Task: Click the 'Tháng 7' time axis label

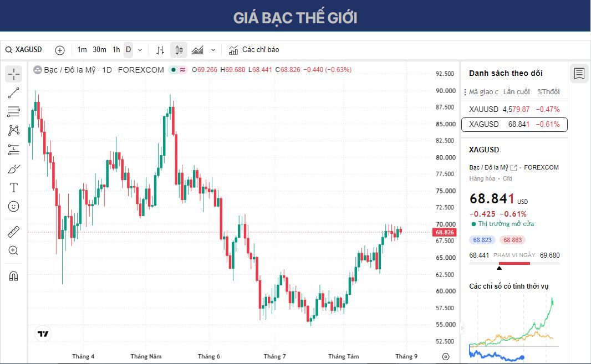Action: 274,356
